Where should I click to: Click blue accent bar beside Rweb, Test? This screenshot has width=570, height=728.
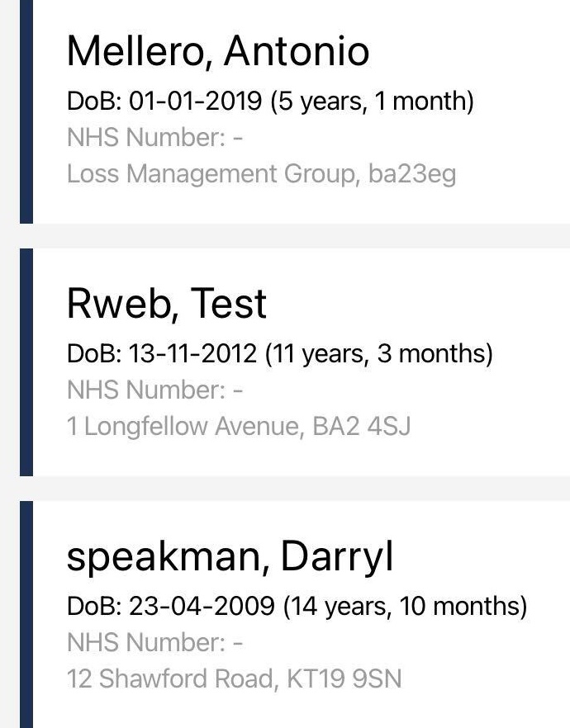tap(26, 362)
